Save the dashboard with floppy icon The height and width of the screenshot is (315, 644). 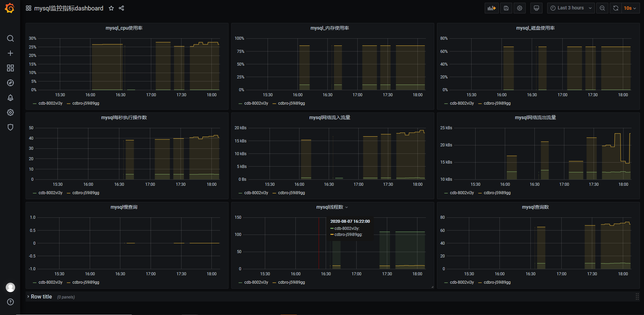506,8
